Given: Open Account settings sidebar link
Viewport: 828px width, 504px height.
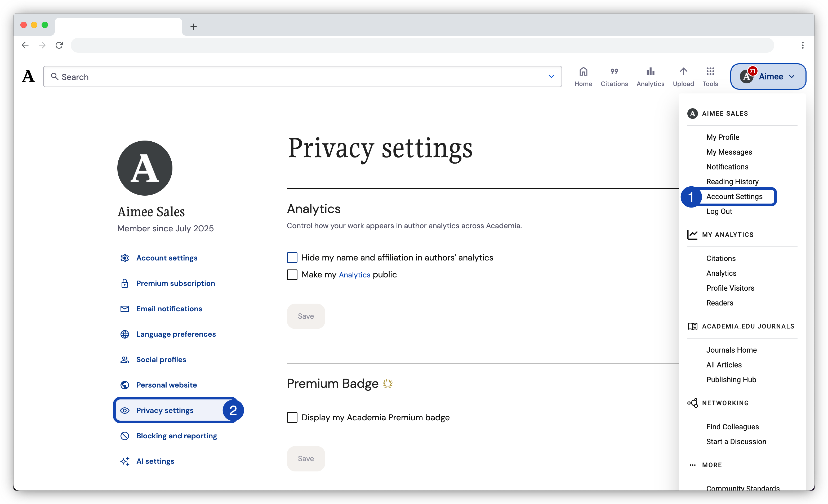Looking at the screenshot, I should 167,258.
